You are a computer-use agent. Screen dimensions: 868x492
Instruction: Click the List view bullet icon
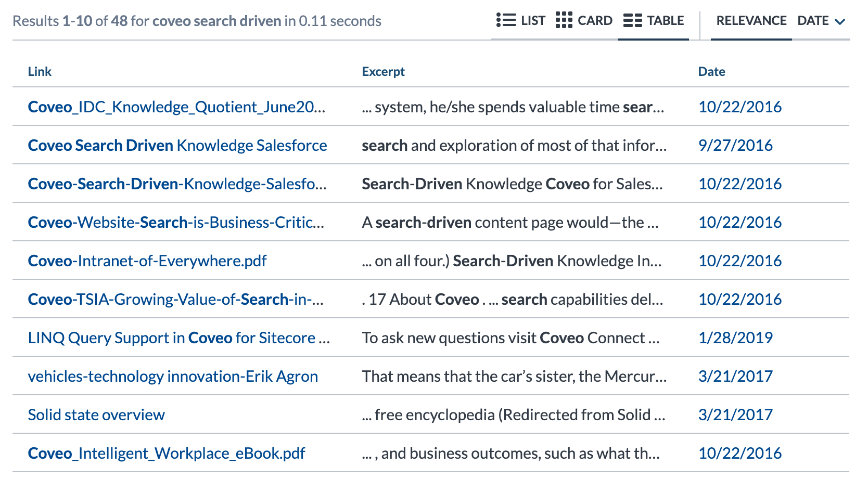(x=506, y=20)
